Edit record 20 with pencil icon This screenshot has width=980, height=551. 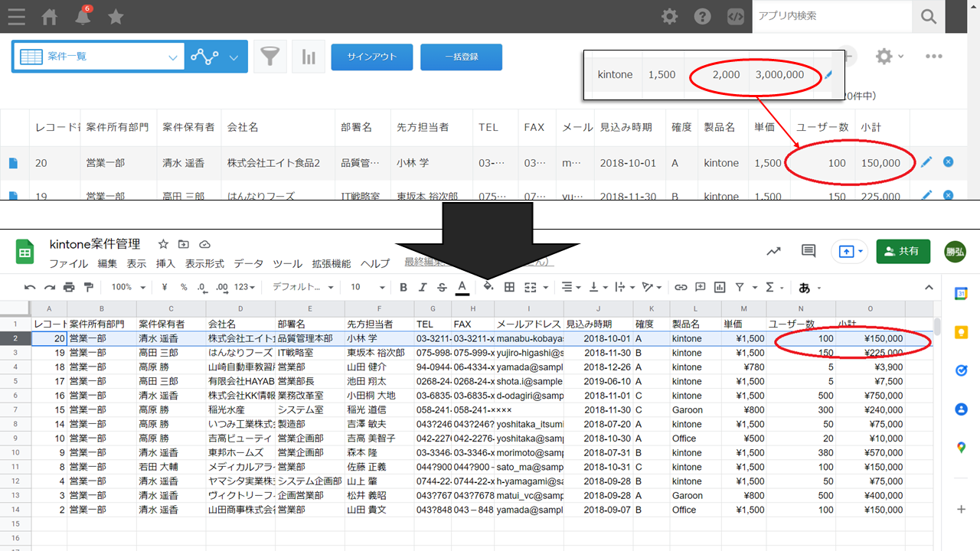click(926, 162)
